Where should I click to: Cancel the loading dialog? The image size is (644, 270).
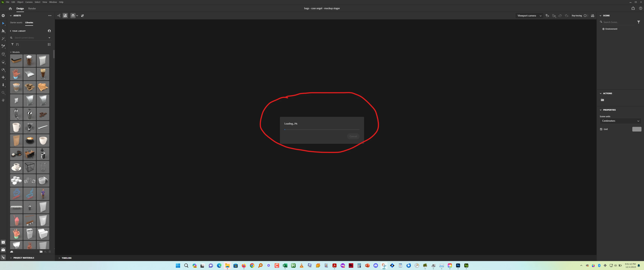[353, 136]
